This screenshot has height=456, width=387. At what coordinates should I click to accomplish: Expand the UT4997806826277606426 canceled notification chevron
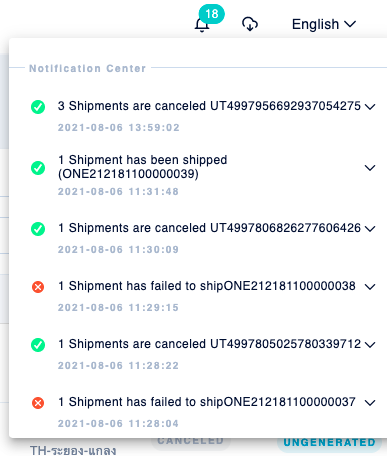pyautogui.click(x=370, y=229)
